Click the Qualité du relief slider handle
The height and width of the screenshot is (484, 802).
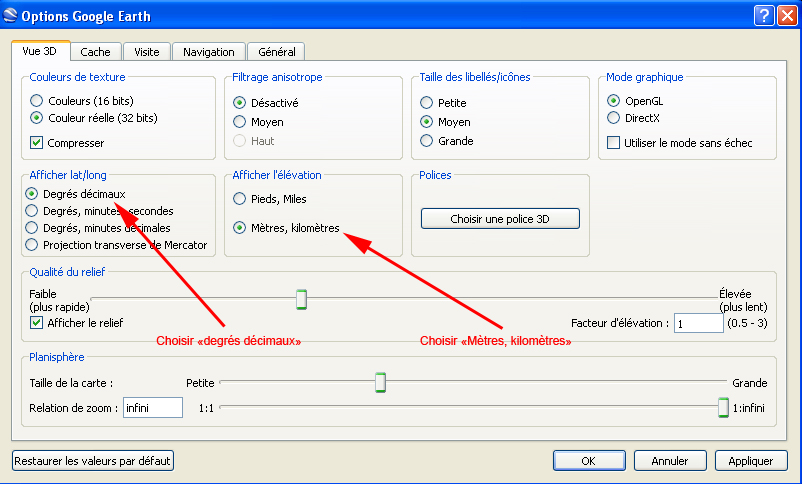tap(302, 299)
